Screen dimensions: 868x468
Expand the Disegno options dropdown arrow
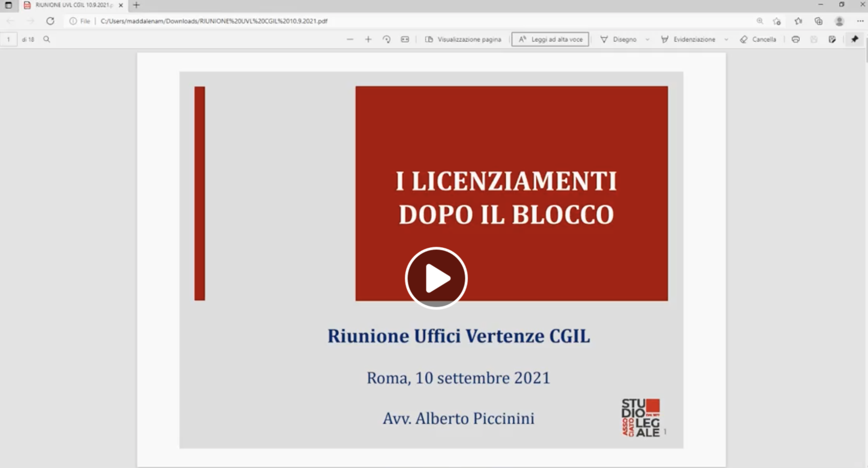point(648,39)
